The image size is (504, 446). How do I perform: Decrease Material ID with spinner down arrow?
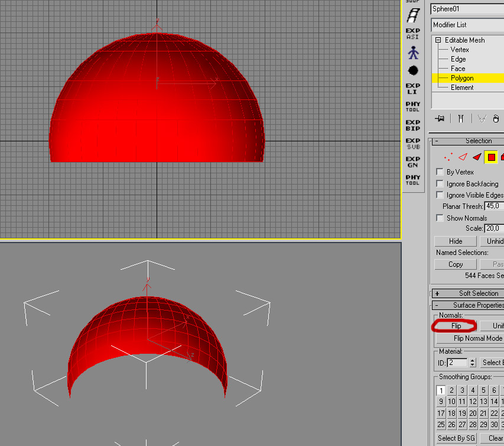473,365
